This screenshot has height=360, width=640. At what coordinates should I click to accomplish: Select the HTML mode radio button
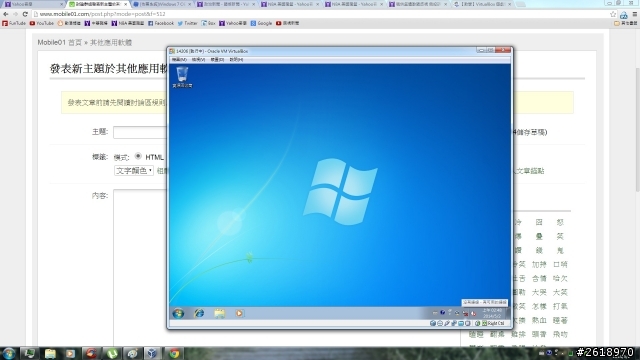click(138, 156)
